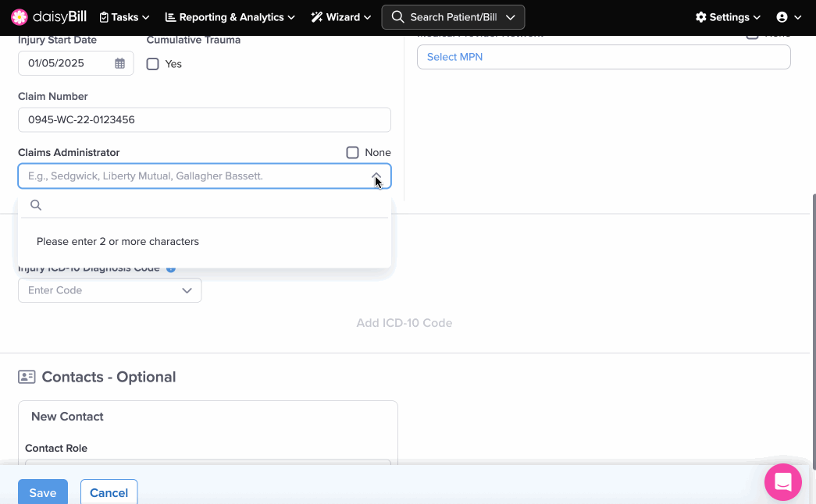Check the Claims Administrator None checkbox
The image size is (816, 504).
[x=353, y=153]
